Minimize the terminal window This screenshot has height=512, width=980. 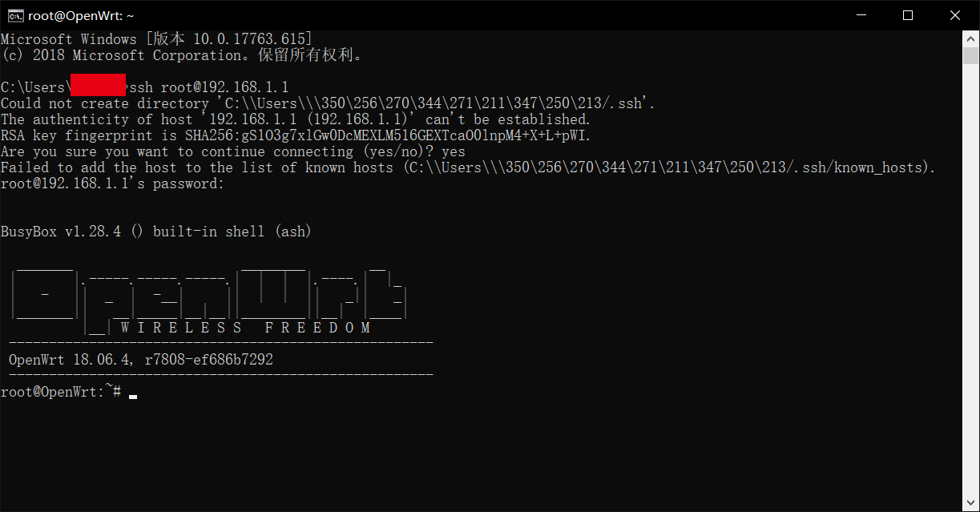pos(861,15)
